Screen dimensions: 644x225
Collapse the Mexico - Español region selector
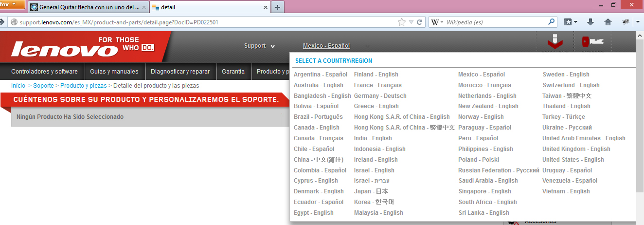pyautogui.click(x=326, y=46)
